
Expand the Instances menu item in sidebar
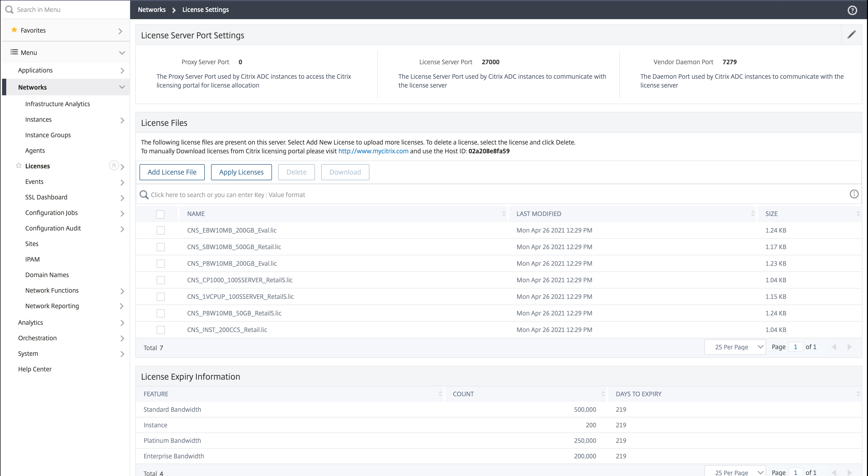[x=122, y=120]
